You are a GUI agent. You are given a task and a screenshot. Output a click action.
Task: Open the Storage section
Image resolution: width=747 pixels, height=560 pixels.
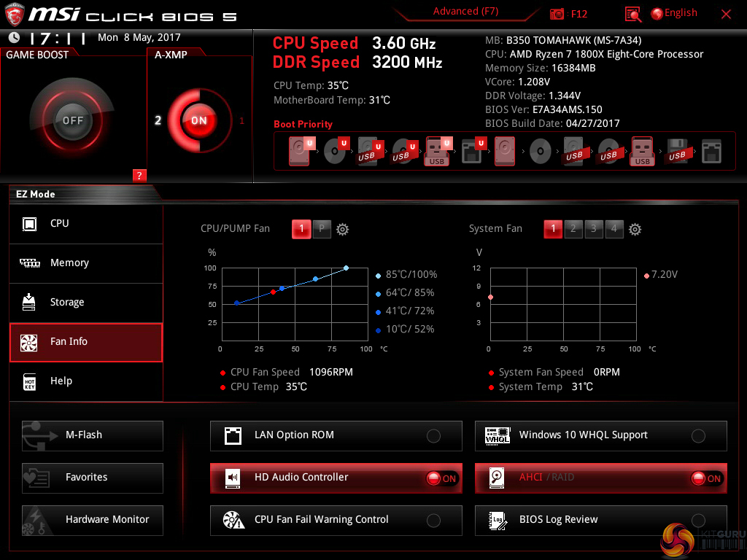[x=86, y=303]
